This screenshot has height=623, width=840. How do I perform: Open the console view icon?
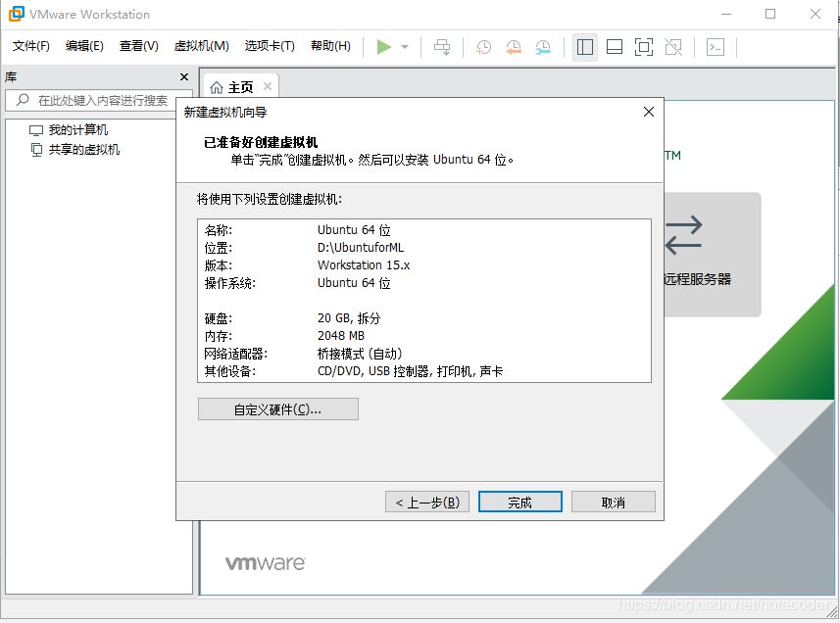pos(716,47)
